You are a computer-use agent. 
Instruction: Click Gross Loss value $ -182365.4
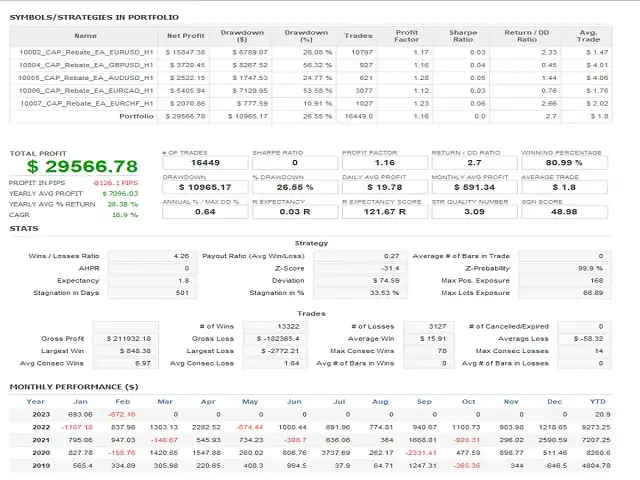278,339
